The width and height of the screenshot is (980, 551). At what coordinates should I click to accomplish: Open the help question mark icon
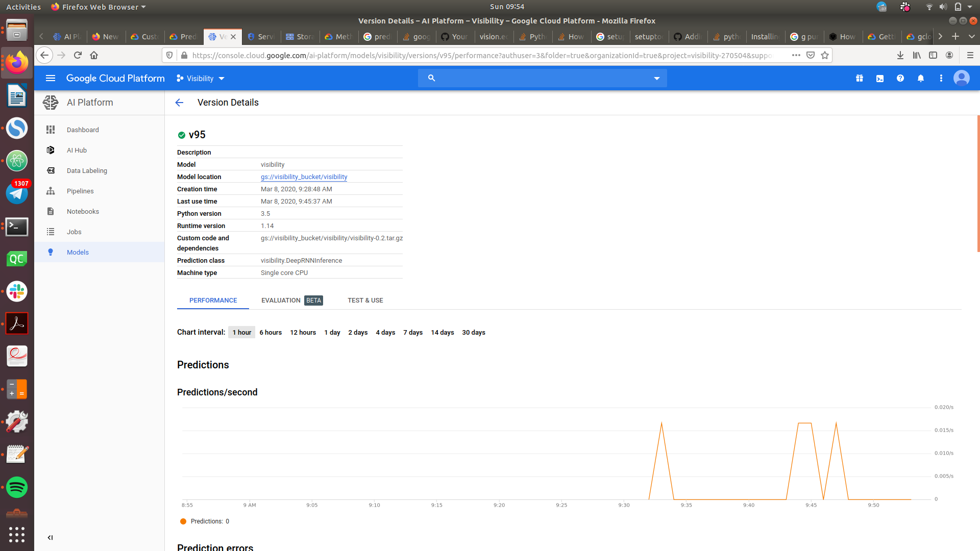point(900,79)
